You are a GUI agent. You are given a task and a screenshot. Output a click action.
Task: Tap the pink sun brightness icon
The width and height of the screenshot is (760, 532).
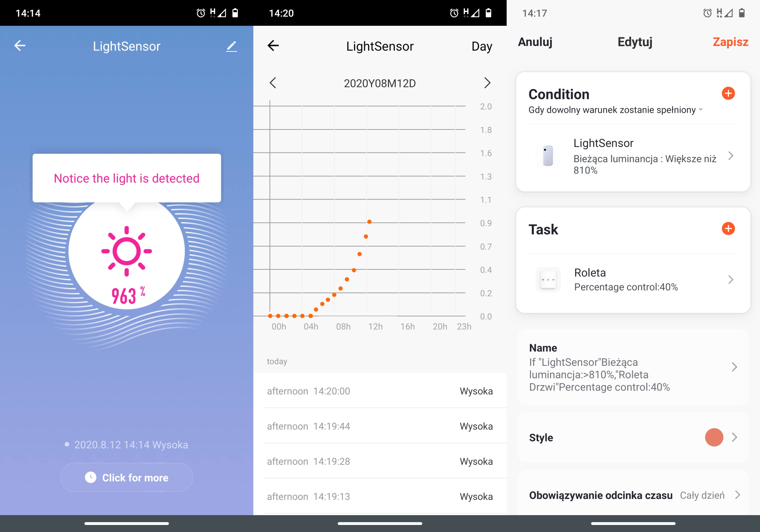click(126, 251)
